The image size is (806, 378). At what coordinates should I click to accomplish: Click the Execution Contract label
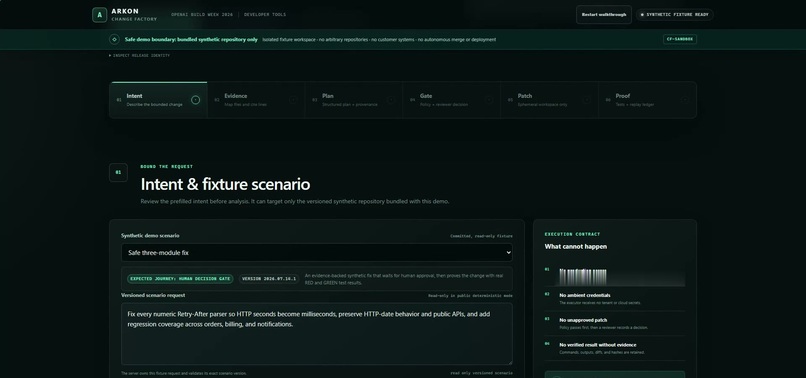(x=572, y=234)
